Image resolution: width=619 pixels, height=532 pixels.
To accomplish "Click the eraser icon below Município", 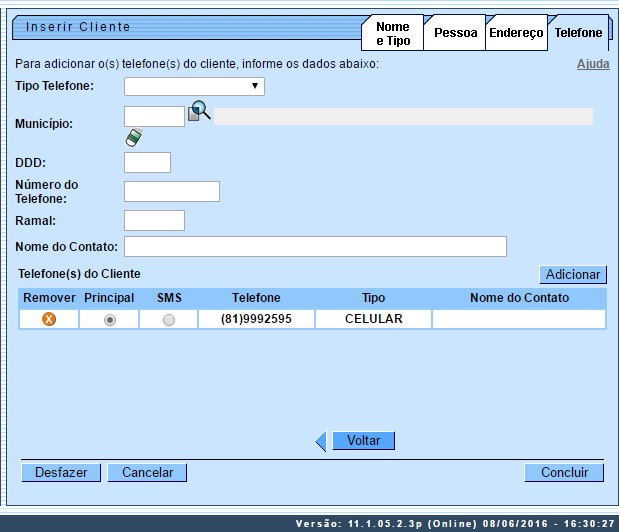I will point(134,138).
